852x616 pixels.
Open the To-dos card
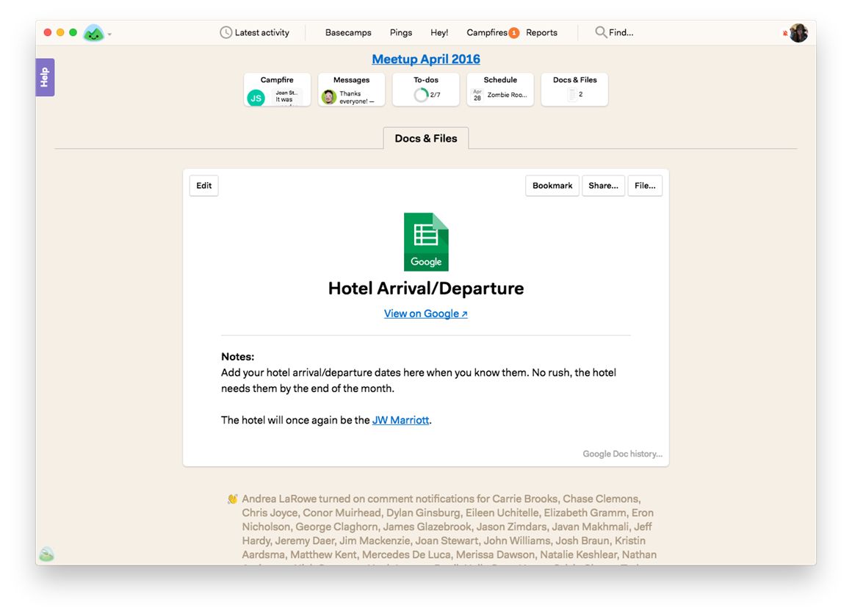[x=426, y=90]
